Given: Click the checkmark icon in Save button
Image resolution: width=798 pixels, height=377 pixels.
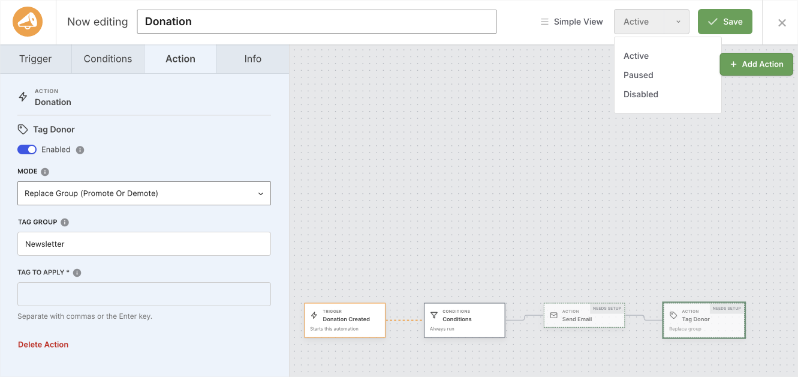Looking at the screenshot, I should (x=712, y=22).
